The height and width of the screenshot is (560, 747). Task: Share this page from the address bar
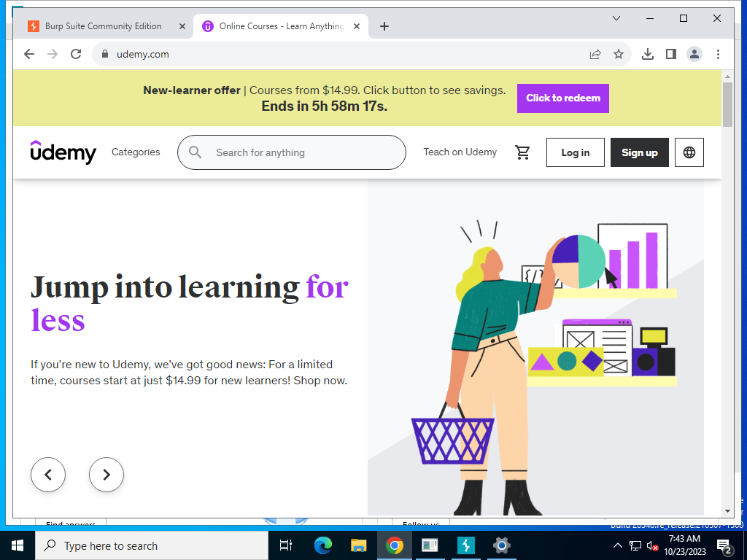(595, 54)
